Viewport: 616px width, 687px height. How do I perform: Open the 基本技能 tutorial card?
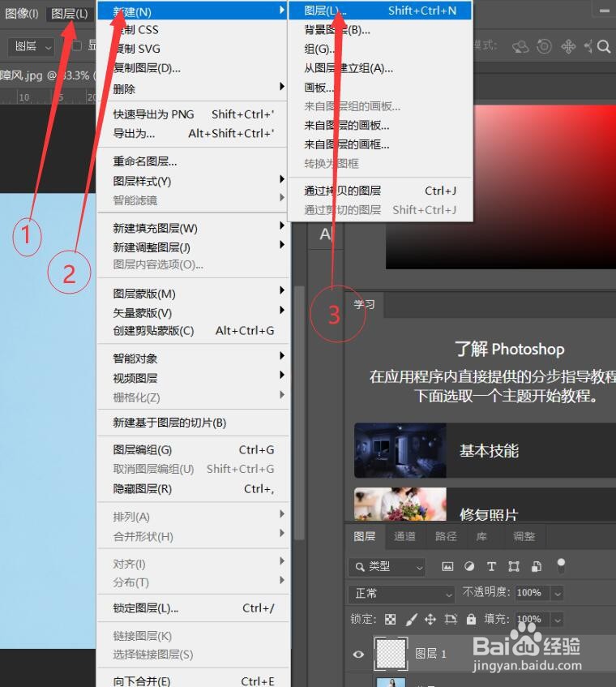pos(485,450)
